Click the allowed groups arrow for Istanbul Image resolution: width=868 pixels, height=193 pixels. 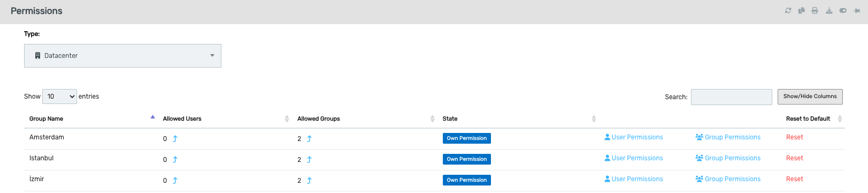(x=309, y=160)
